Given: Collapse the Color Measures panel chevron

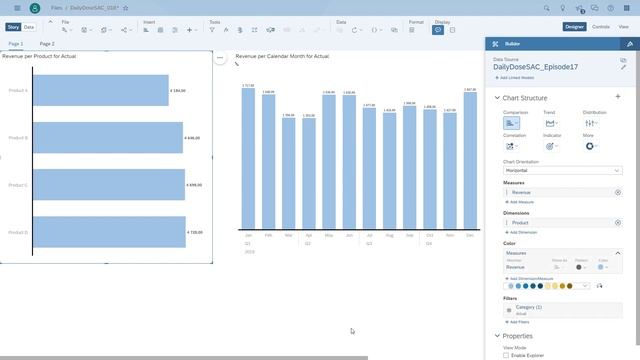Looking at the screenshot, I should pyautogui.click(x=618, y=253).
